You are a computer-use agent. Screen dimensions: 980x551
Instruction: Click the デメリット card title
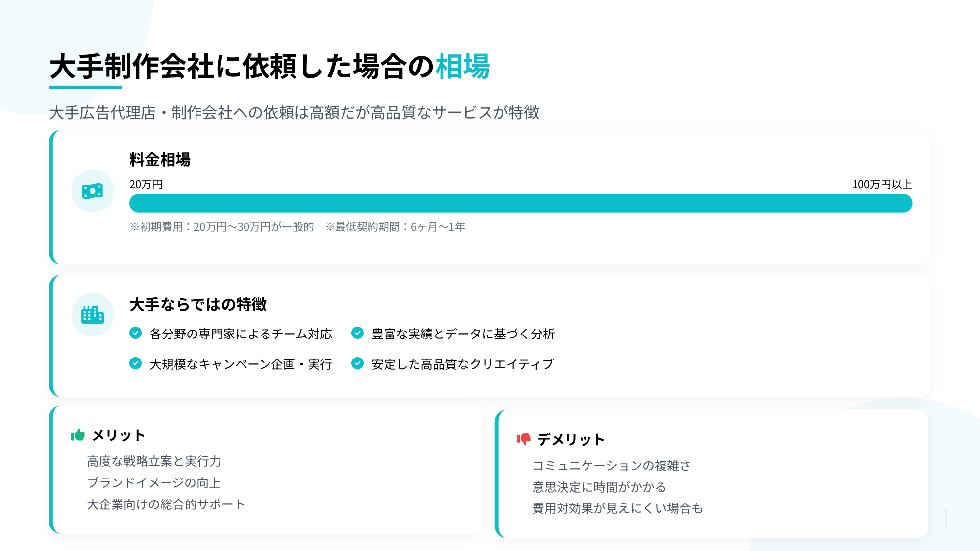tap(571, 439)
